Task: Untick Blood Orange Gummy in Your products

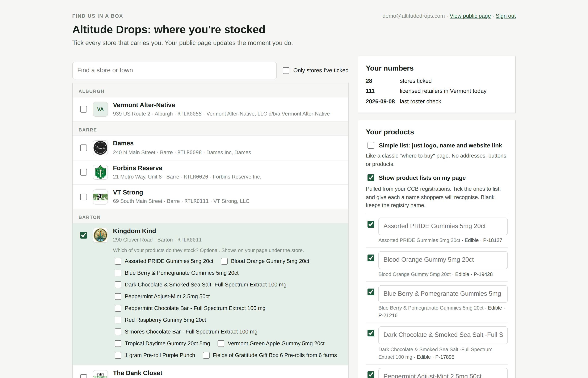Action: click(371, 258)
